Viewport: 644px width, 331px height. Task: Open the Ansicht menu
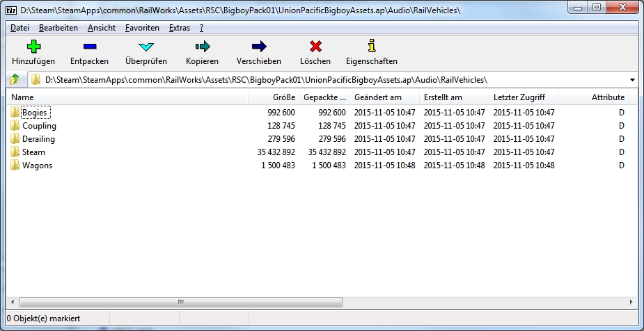[x=102, y=28]
